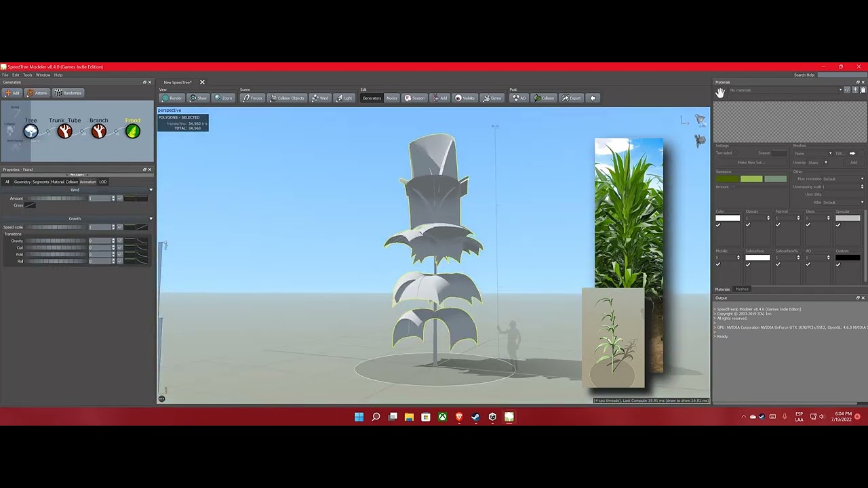
Task: Click the Light scene button
Action: (344, 98)
